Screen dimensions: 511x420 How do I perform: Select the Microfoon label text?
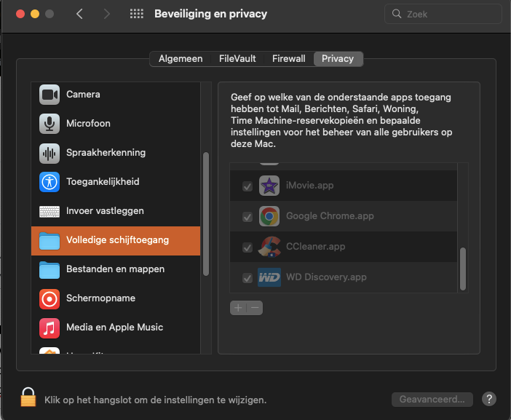pos(88,124)
